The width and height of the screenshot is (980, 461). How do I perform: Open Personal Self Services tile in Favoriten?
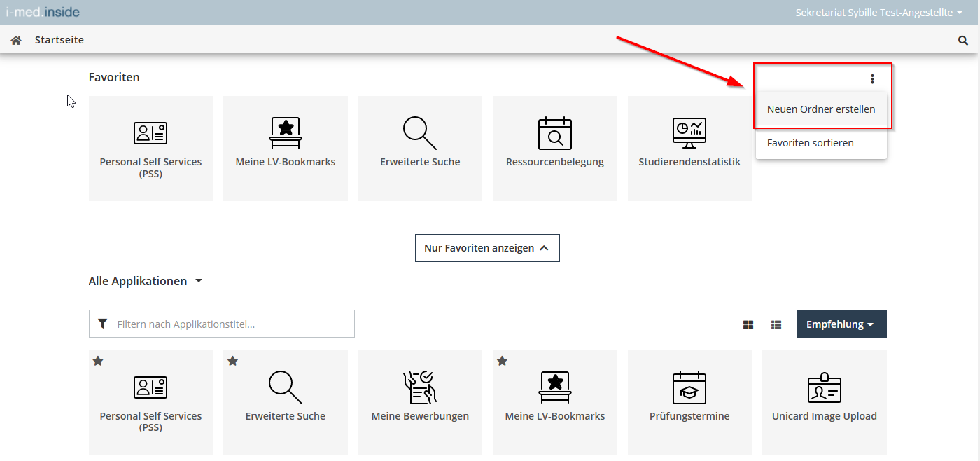pyautogui.click(x=150, y=149)
